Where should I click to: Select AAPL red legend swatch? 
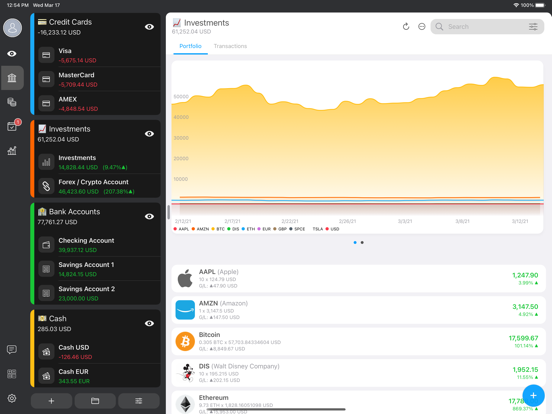click(x=175, y=229)
